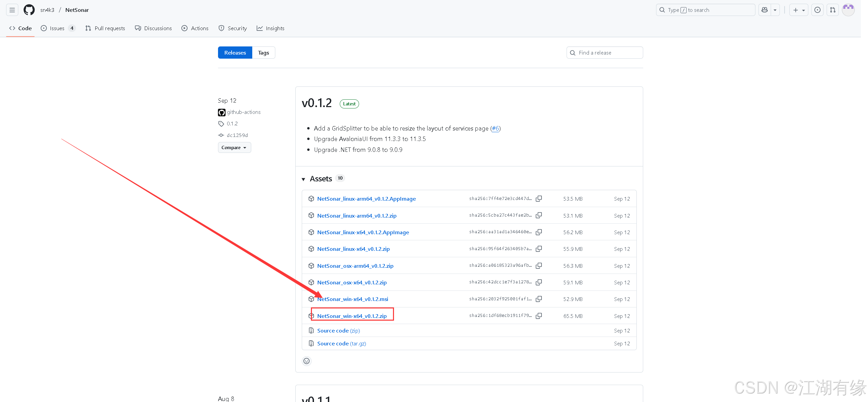This screenshot has height=402, width=868.
Task: Copy sha256 of win-x64 msi asset
Action: 539,299
